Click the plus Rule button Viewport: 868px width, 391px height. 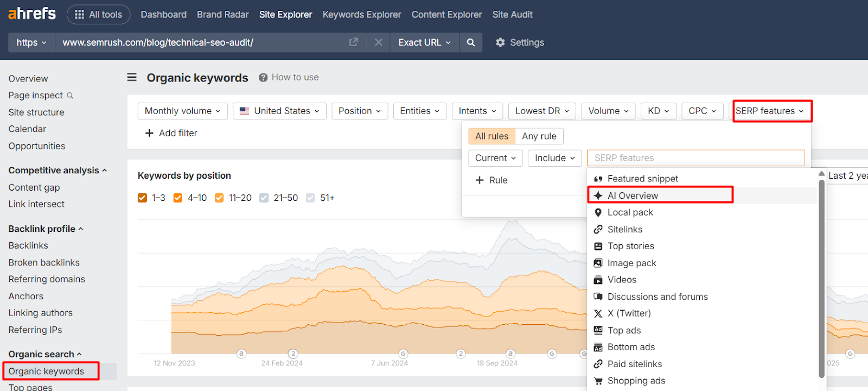pos(492,180)
